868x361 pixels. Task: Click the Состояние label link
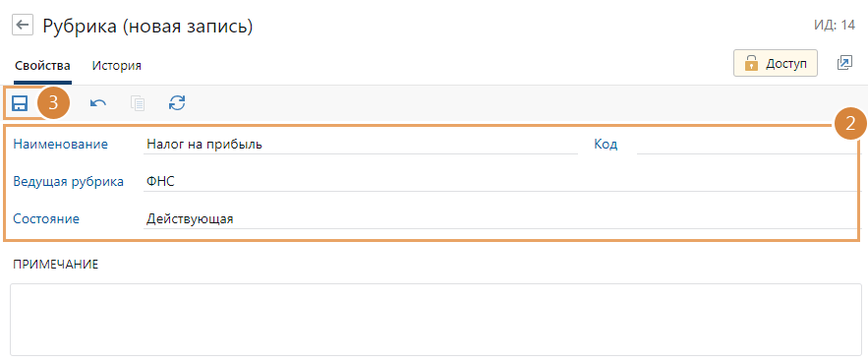(x=46, y=218)
